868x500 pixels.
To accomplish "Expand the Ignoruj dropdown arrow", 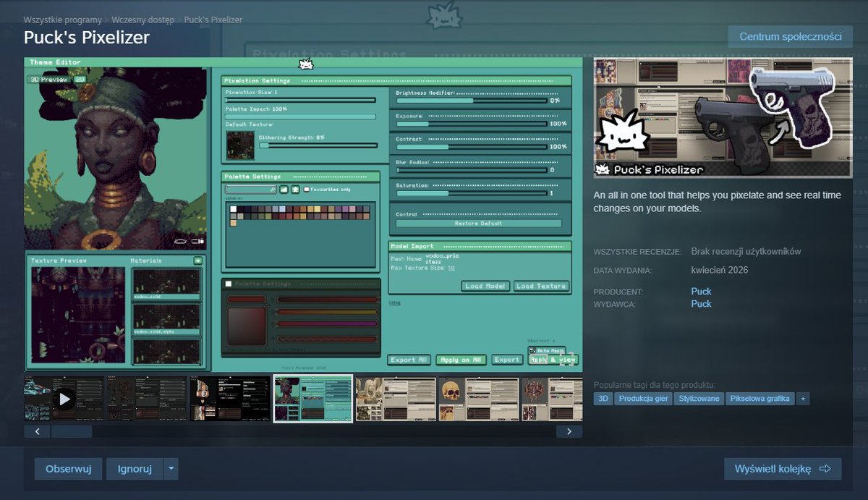I will point(171,469).
